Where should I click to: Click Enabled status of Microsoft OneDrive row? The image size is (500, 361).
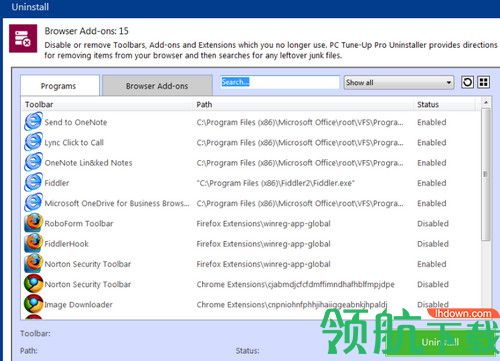[432, 203]
